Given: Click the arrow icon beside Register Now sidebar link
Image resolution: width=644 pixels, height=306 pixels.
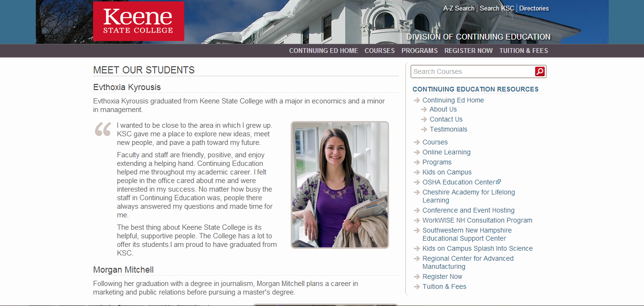Looking at the screenshot, I should (x=417, y=277).
